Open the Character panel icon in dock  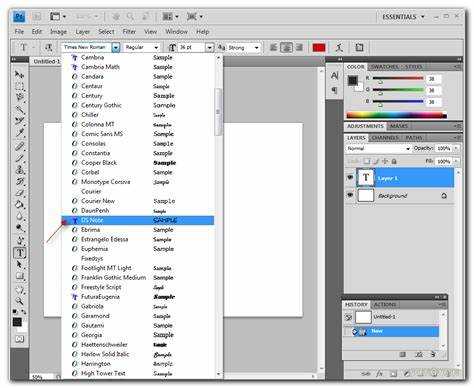tap(334, 76)
